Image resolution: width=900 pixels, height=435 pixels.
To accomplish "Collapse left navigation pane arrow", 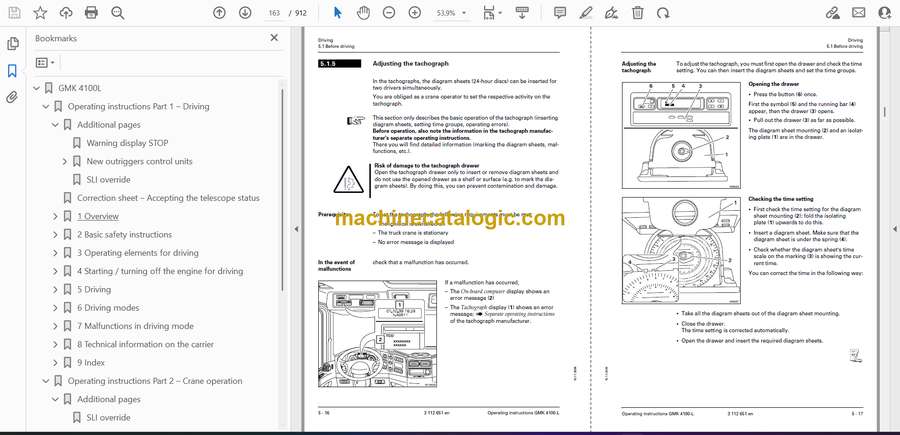I will pos(297,229).
